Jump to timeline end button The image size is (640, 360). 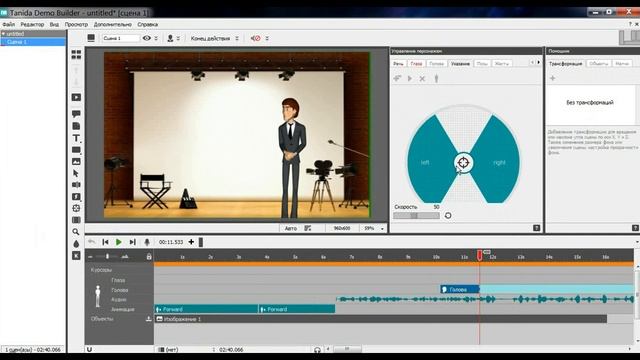tap(132, 242)
